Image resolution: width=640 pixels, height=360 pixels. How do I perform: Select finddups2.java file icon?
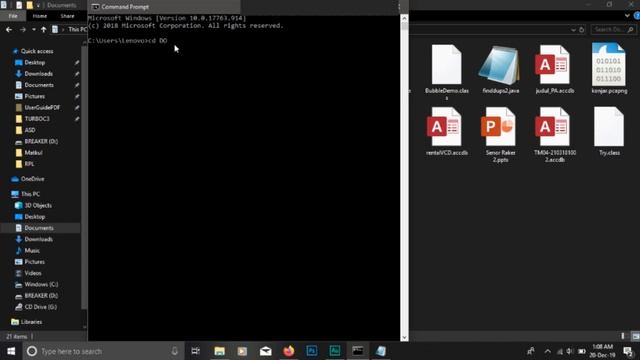pos(499,65)
